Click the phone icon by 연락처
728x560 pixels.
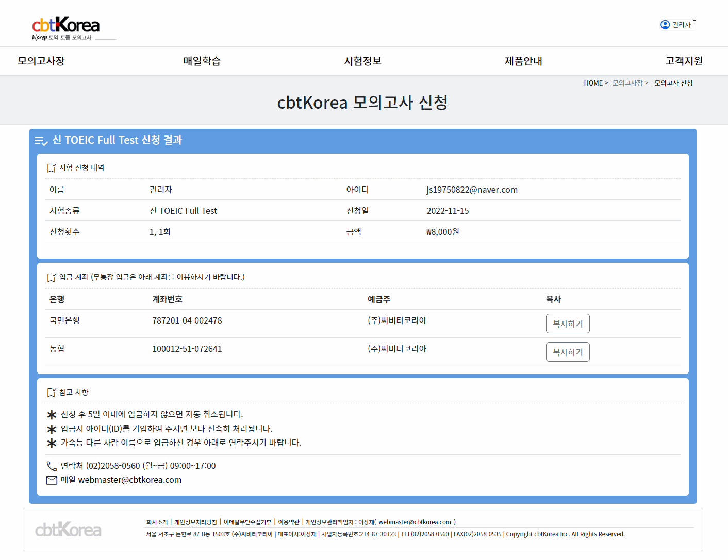52,466
